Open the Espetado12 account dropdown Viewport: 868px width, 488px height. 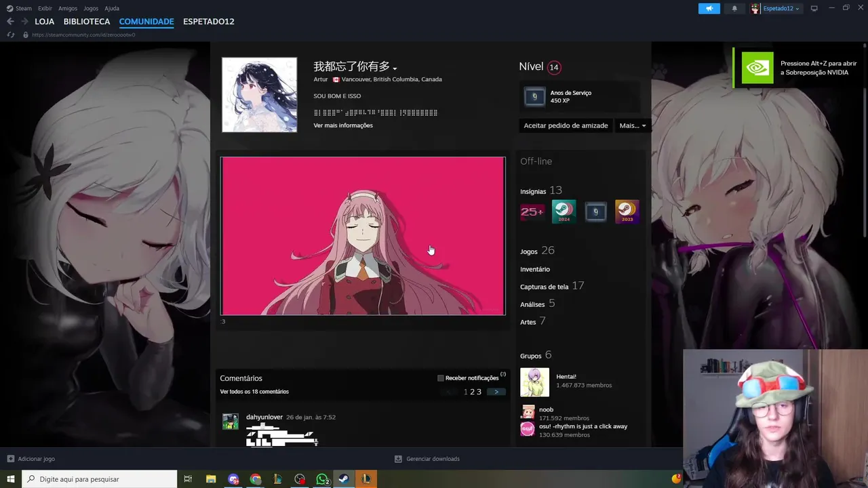click(781, 8)
